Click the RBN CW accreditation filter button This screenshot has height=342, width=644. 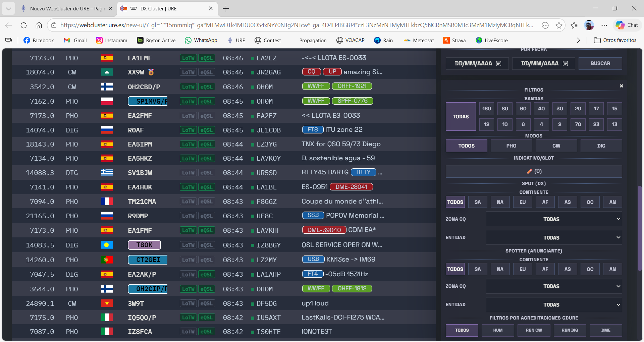point(534,330)
